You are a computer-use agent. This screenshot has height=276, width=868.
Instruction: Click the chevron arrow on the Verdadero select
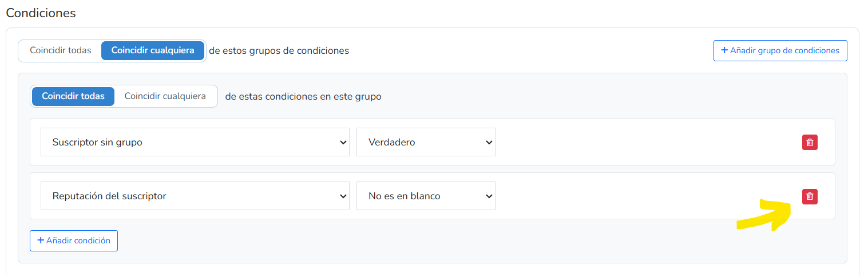[x=489, y=142]
